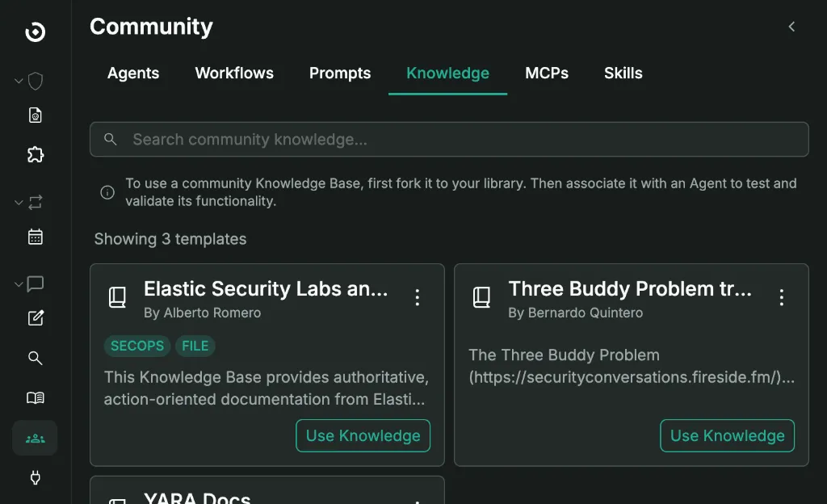
Task: Open the YARA Docs card title
Action: pyautogui.click(x=197, y=498)
